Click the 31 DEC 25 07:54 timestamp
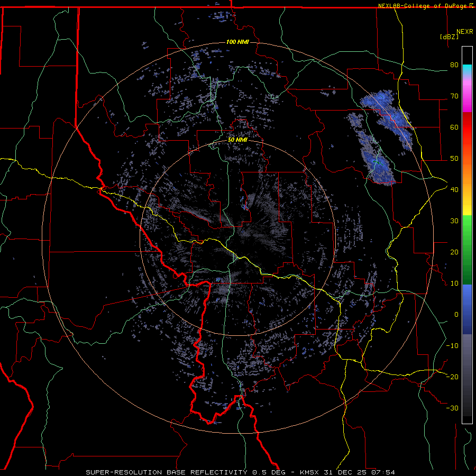 pyautogui.click(x=361, y=472)
